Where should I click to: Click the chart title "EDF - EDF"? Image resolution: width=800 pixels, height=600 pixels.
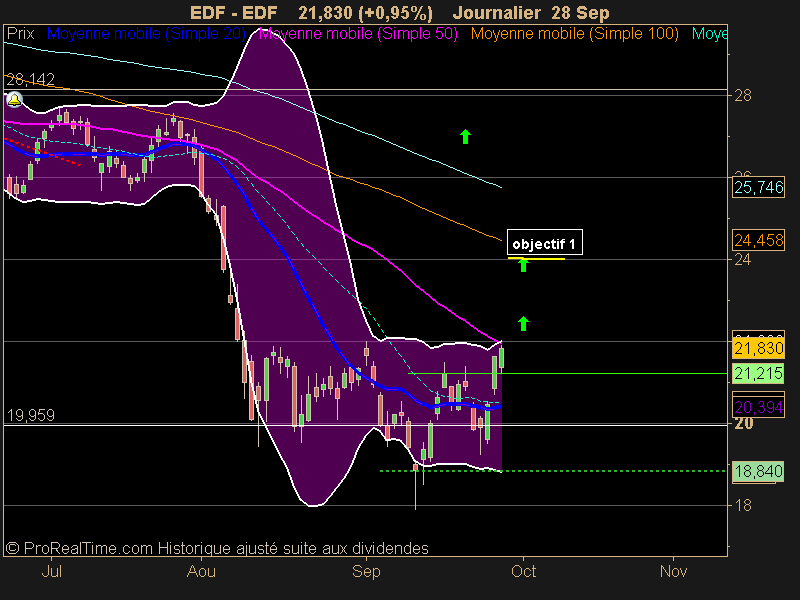click(x=234, y=13)
